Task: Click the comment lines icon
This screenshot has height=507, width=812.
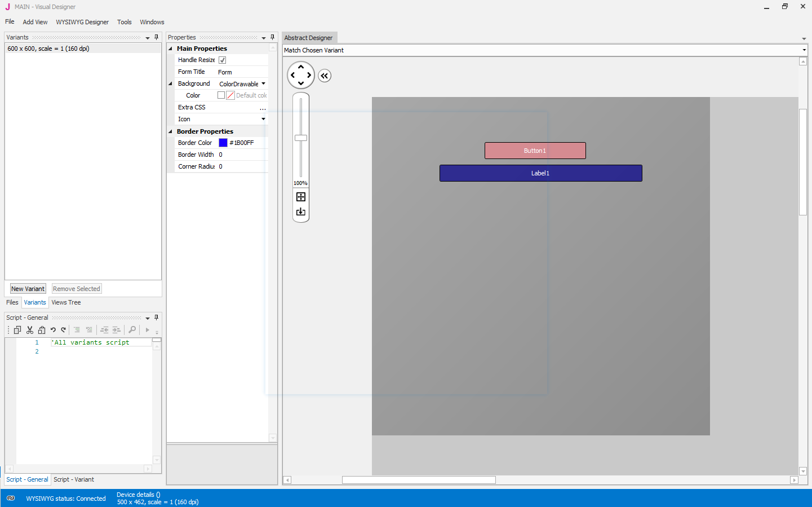Action: tap(77, 330)
